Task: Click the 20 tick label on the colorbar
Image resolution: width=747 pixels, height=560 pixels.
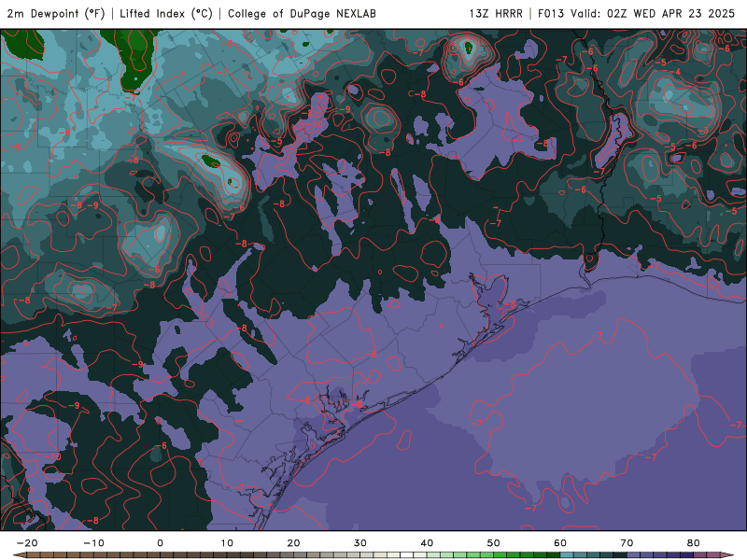Action: [293, 543]
